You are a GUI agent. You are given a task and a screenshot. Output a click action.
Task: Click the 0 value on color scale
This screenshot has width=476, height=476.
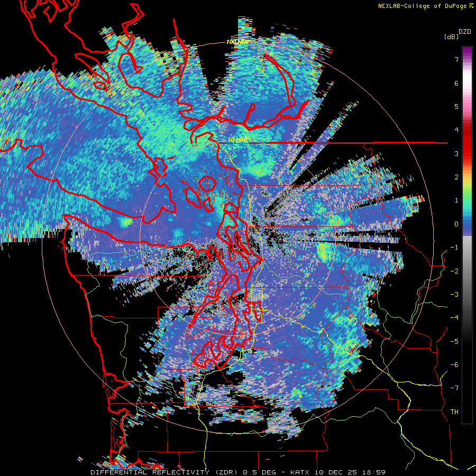pos(456,224)
